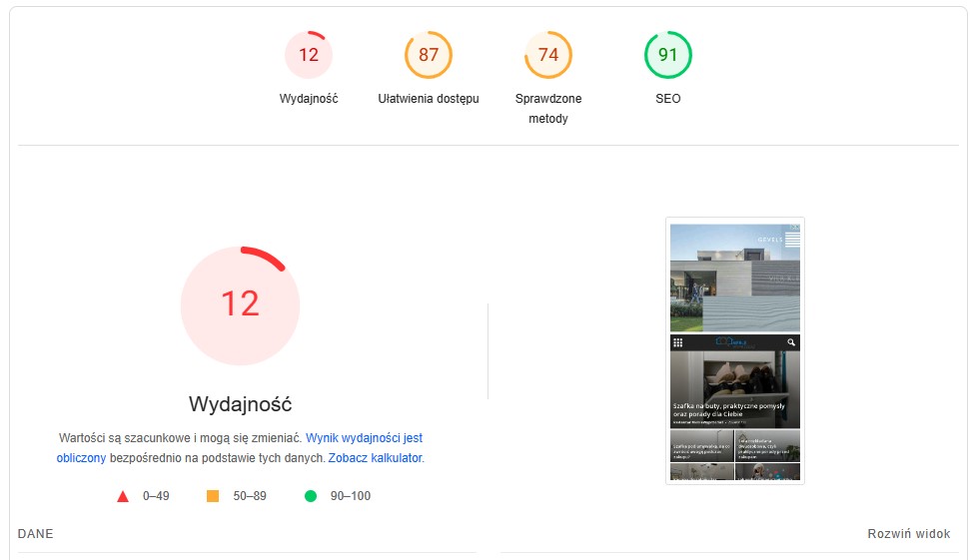Click the Wydajność score gauge 12 at top
Screen dimensions: 971x560
coord(309,55)
